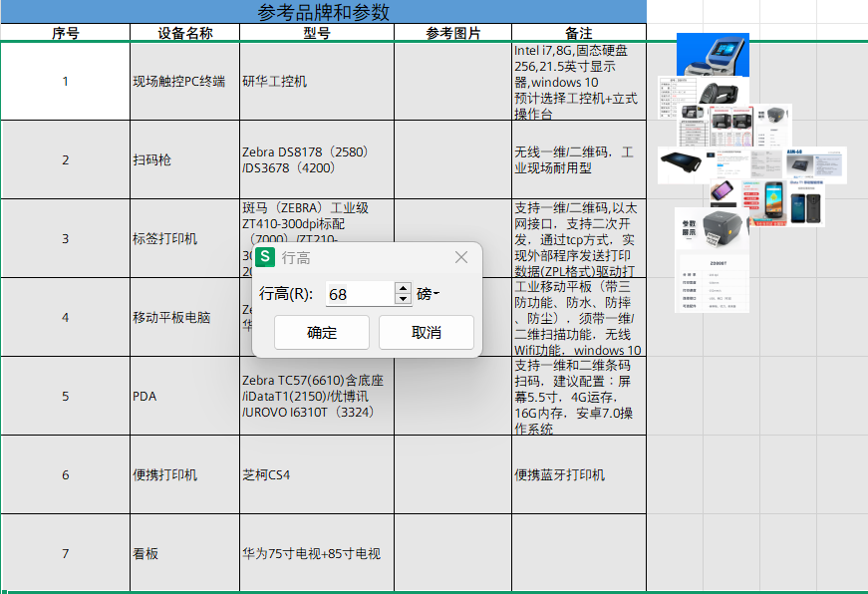This screenshot has width=868, height=594.
Task: Select the sequence number 2 cell
Action: click(x=66, y=160)
